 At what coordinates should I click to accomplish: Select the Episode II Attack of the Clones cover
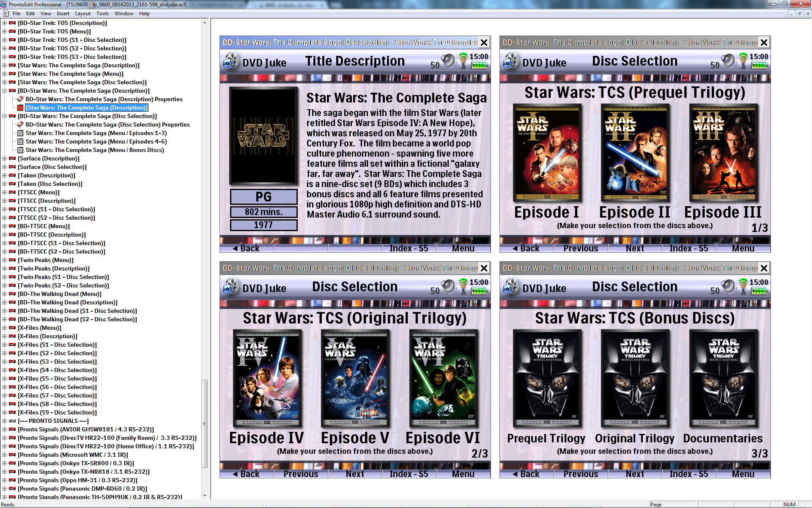pyautogui.click(x=635, y=152)
